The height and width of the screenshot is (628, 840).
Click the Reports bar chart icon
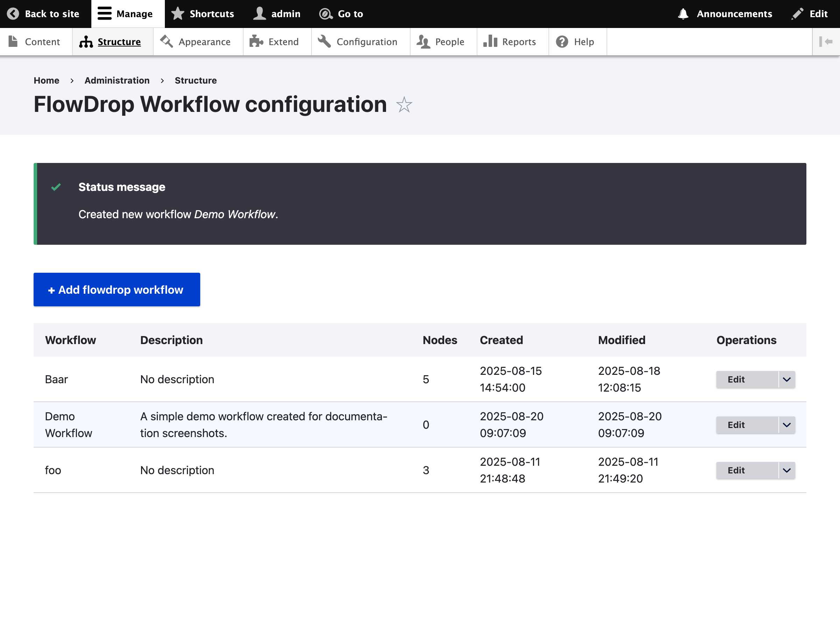tap(491, 41)
